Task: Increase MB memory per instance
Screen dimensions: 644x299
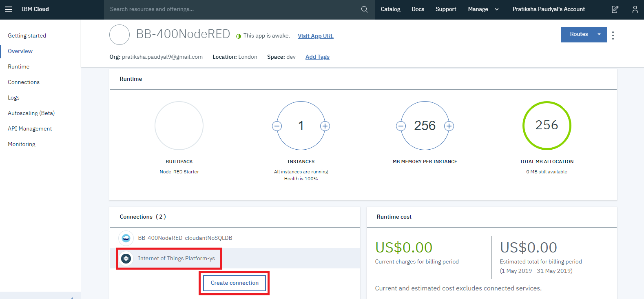Action: pos(449,126)
